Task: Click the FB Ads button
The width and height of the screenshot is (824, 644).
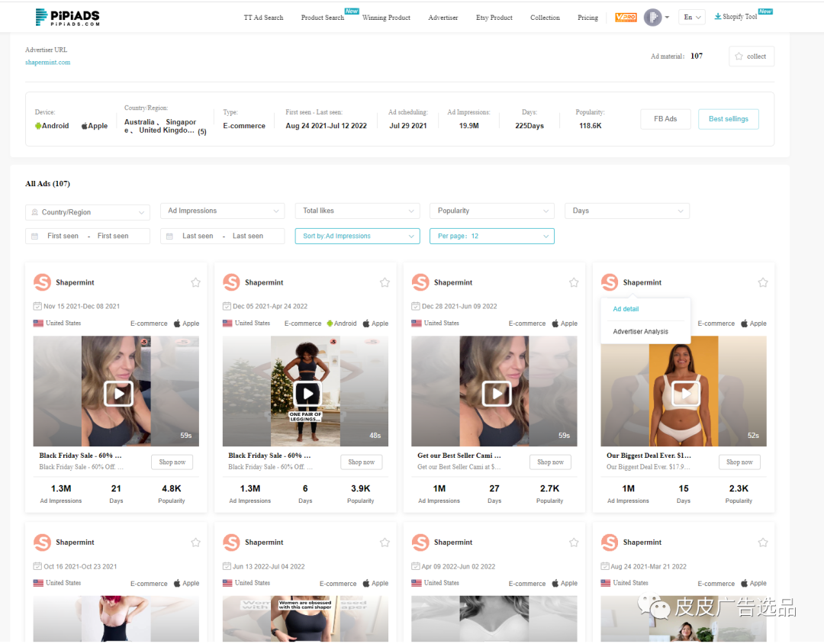Action: tap(665, 119)
